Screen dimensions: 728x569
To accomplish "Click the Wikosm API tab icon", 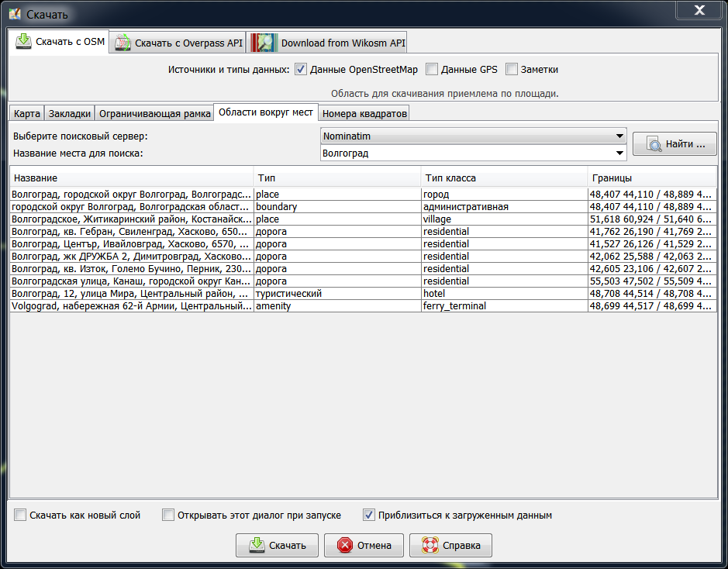I will coord(264,43).
